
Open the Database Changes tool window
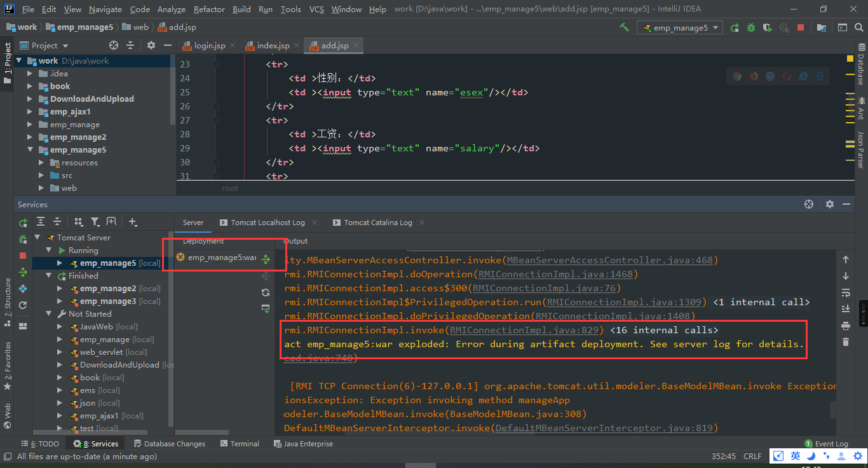pyautogui.click(x=168, y=444)
